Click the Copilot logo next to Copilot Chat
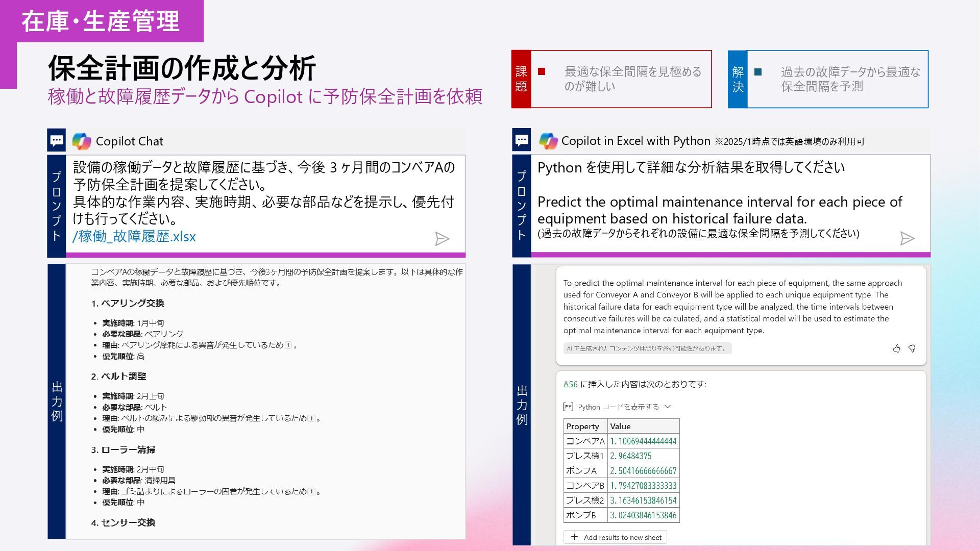 [x=82, y=141]
